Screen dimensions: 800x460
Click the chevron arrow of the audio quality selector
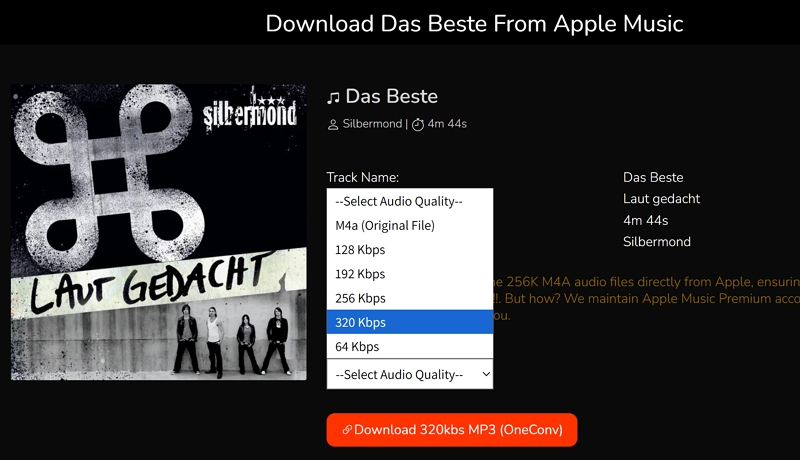pyautogui.click(x=486, y=374)
